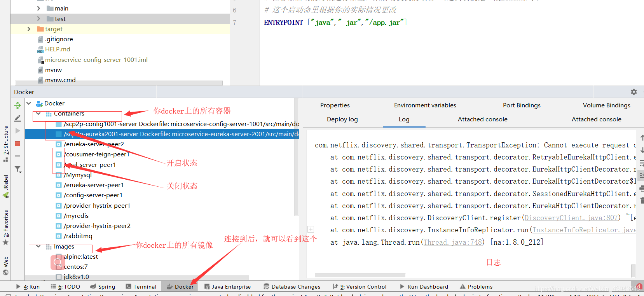644x296 pixels.
Task: Open the Port Bindings tab
Action: 522,105
